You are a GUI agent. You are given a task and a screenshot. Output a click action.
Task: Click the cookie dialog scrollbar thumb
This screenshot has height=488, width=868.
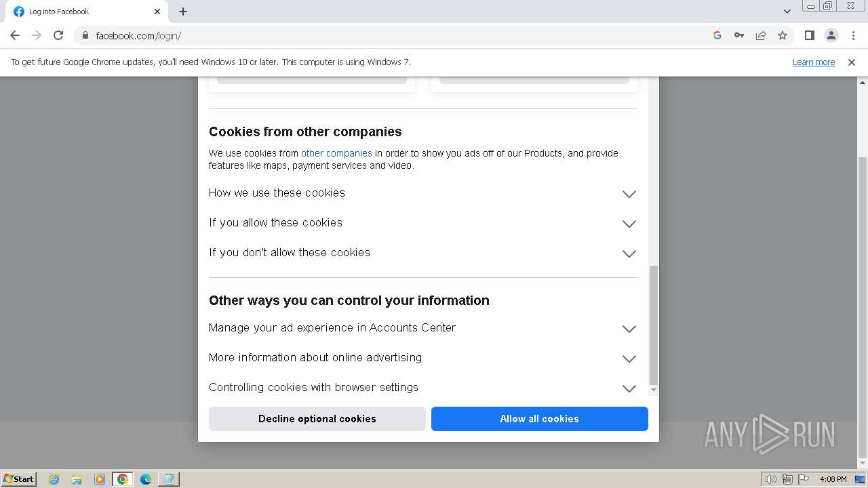point(654,324)
